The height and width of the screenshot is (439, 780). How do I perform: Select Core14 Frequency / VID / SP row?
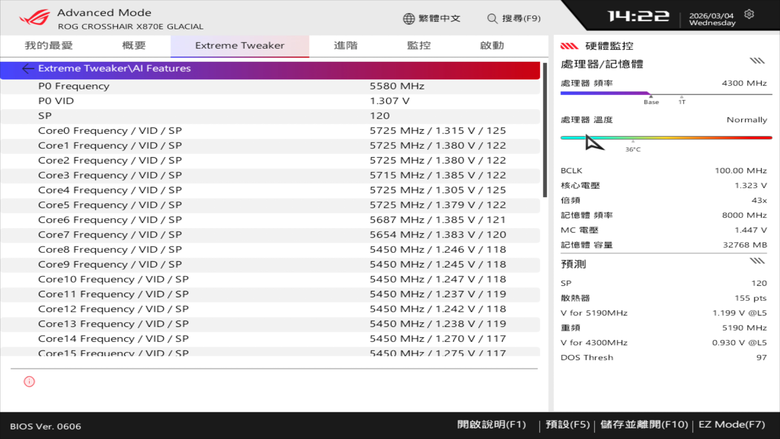tap(270, 339)
